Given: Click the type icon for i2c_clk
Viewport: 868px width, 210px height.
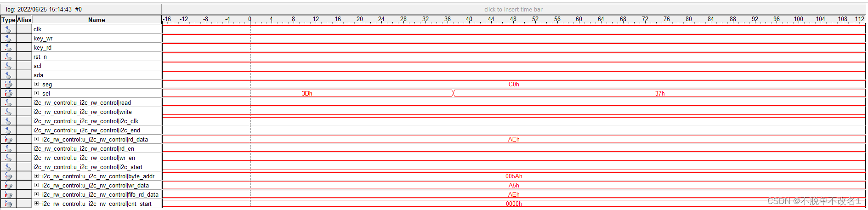Looking at the screenshot, I should [8, 121].
